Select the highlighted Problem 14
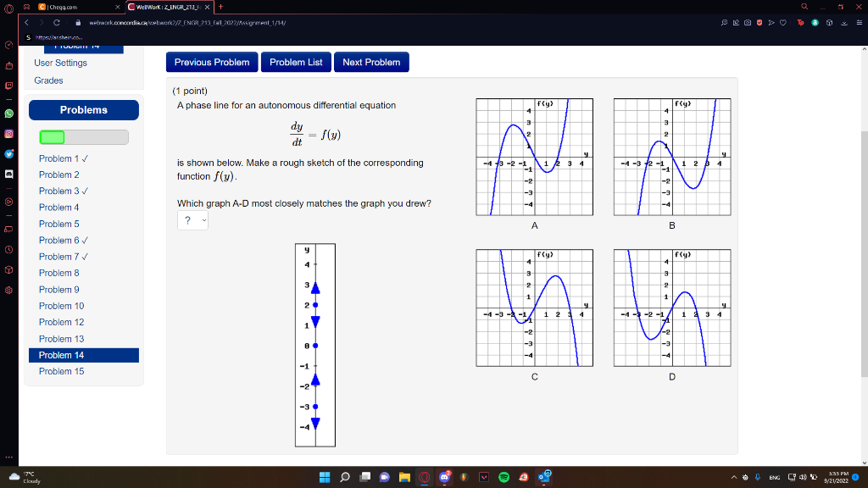Image resolution: width=868 pixels, height=488 pixels. [x=84, y=355]
